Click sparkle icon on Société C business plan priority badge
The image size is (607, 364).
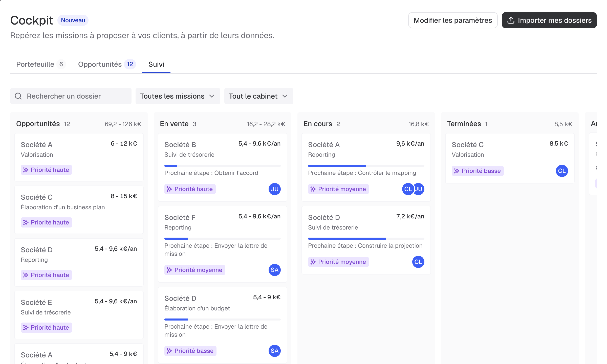(x=26, y=222)
